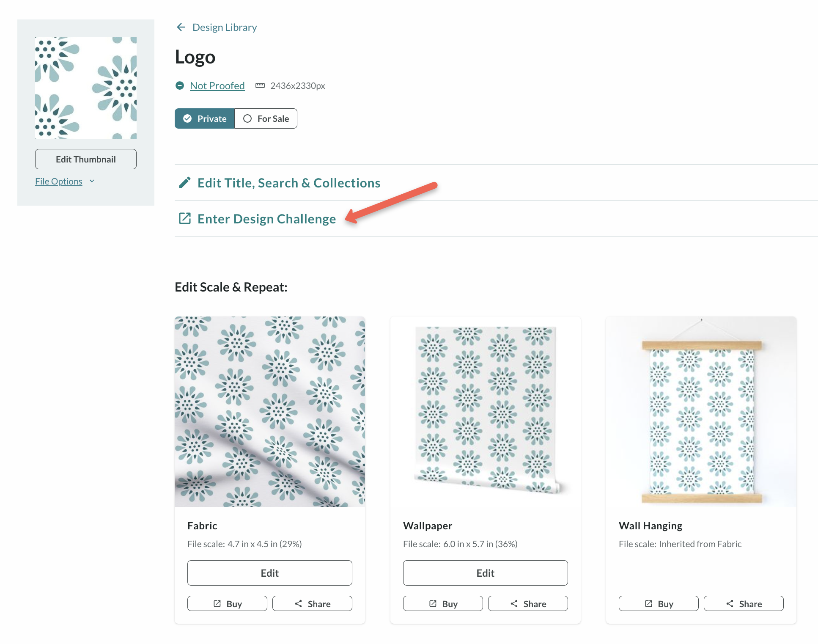Click the Not Proofed status circle icon
This screenshot has width=818, height=644.
pos(180,86)
